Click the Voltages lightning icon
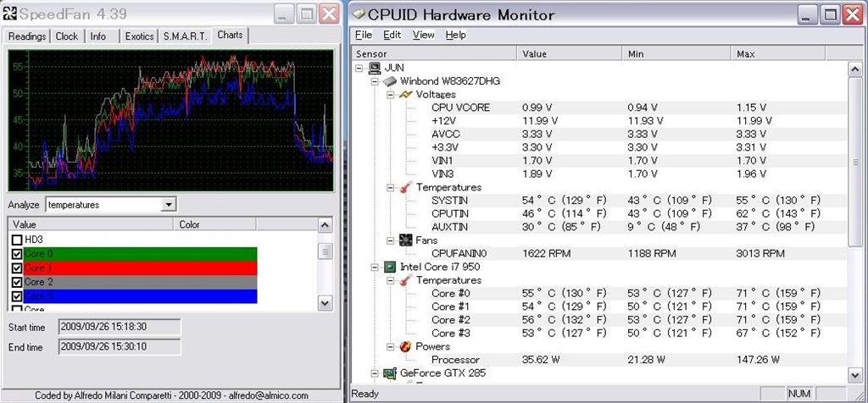Screen dimensions: 868x403 click(406, 94)
